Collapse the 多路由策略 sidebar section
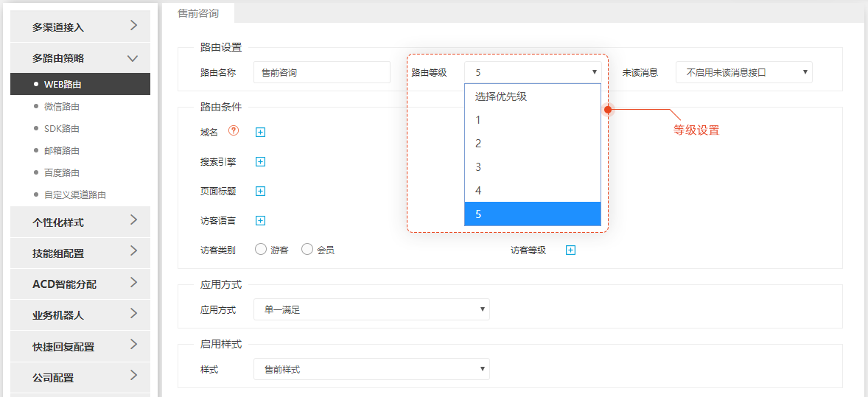 tap(80, 57)
